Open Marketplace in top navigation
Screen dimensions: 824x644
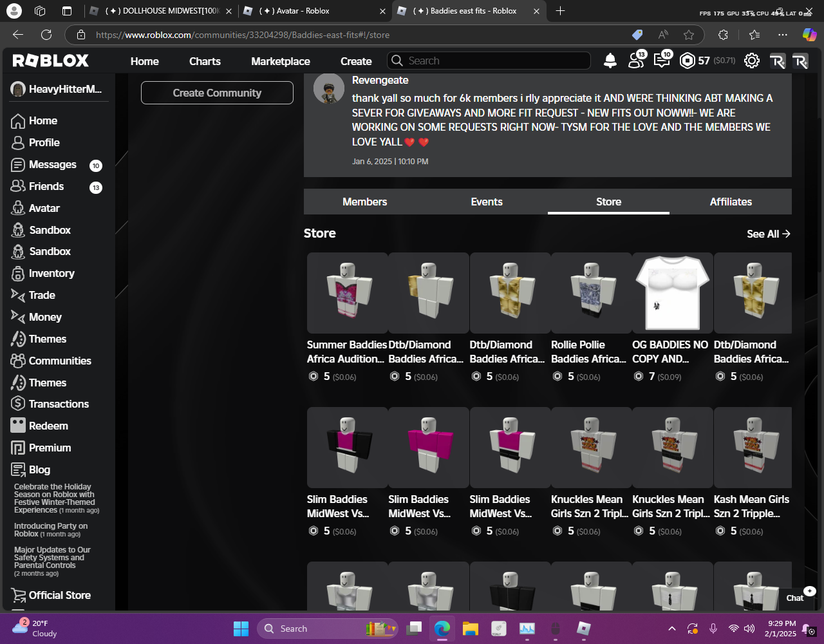pos(281,61)
